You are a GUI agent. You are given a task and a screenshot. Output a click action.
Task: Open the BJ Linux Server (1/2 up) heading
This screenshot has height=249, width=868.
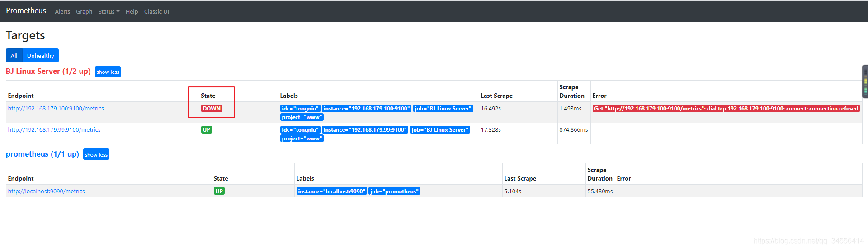[48, 71]
